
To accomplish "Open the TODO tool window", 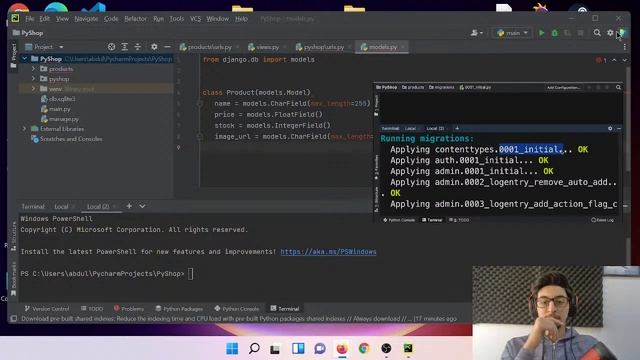I will [x=92, y=309].
